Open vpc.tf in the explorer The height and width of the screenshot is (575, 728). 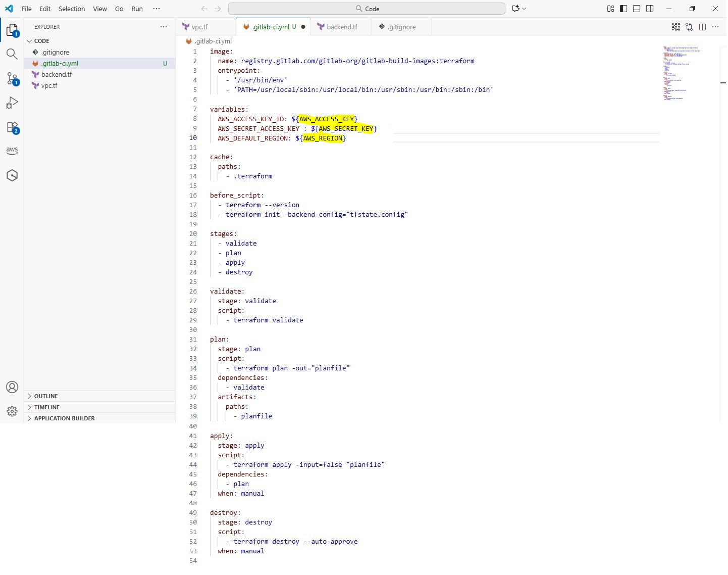(x=49, y=86)
